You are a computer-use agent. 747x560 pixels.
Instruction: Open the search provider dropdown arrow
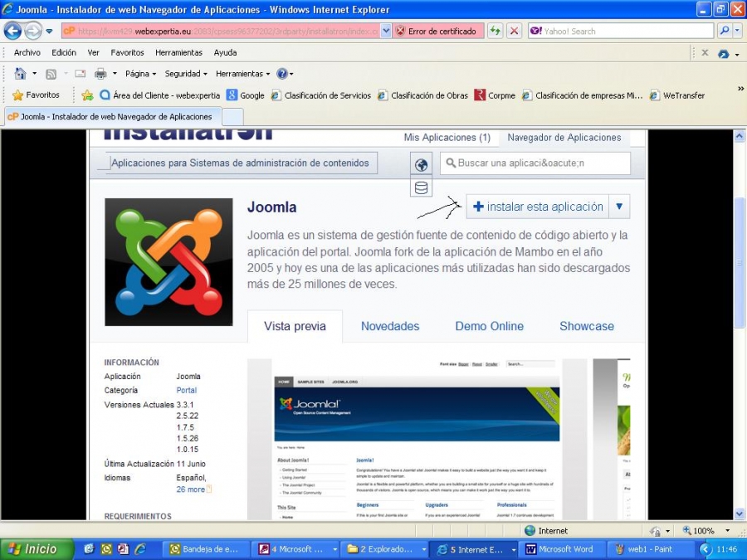click(x=738, y=32)
